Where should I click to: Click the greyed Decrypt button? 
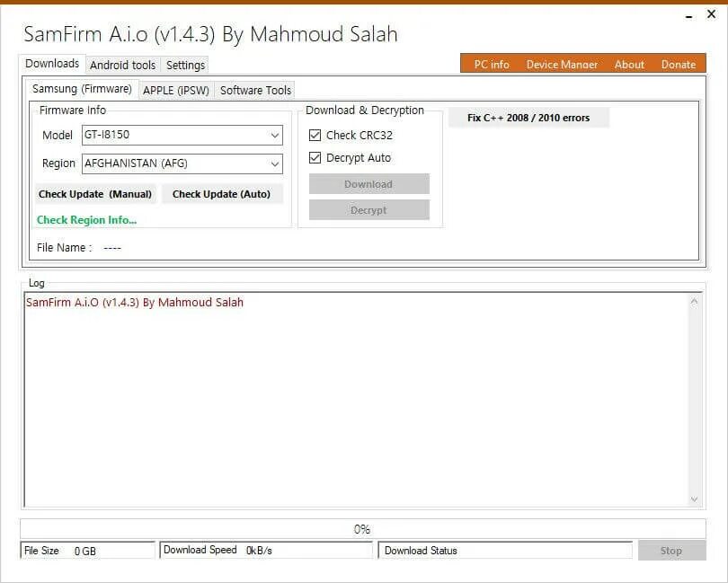coord(369,210)
